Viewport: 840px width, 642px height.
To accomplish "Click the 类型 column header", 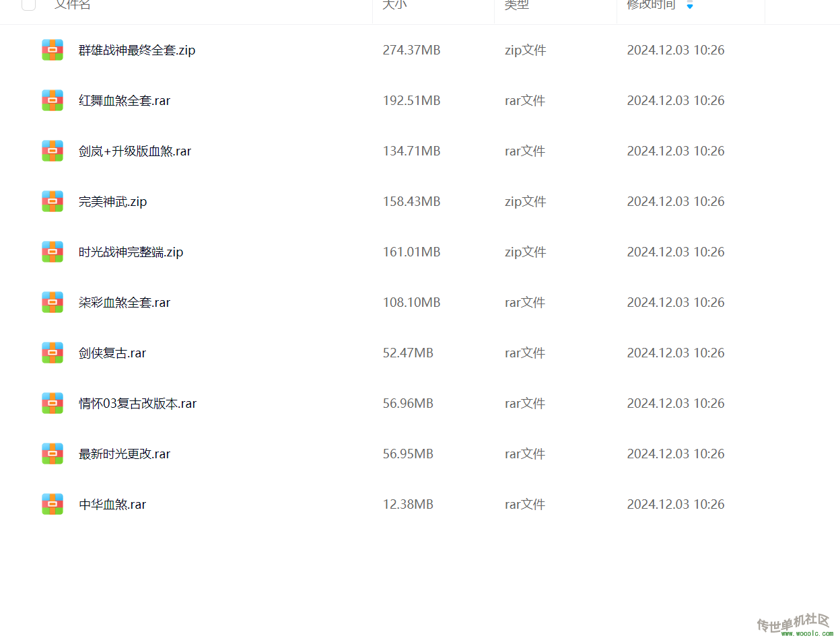I will (517, 4).
